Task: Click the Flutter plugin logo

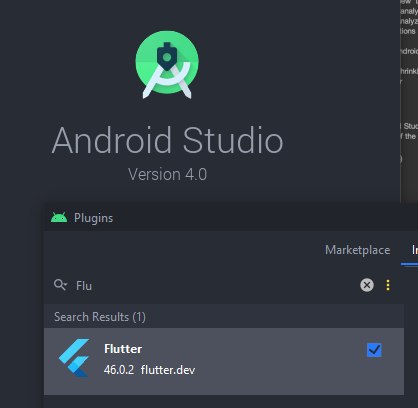Action: 74,358
